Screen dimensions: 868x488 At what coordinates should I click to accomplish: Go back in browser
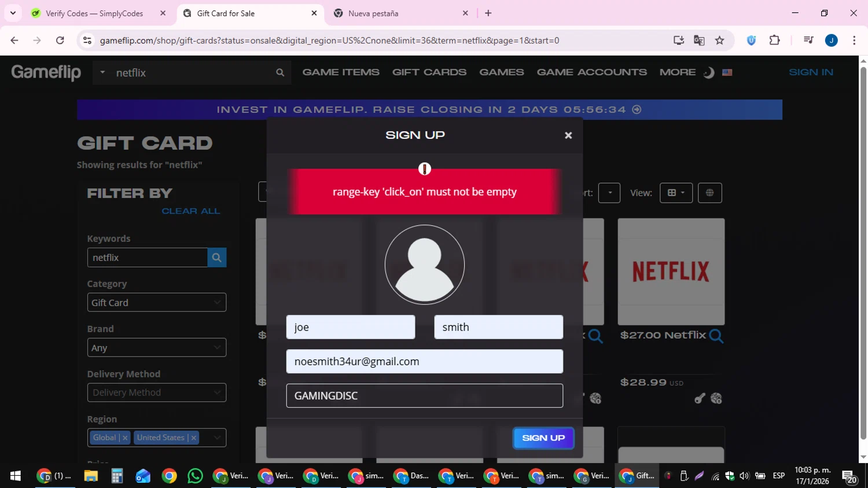14,41
